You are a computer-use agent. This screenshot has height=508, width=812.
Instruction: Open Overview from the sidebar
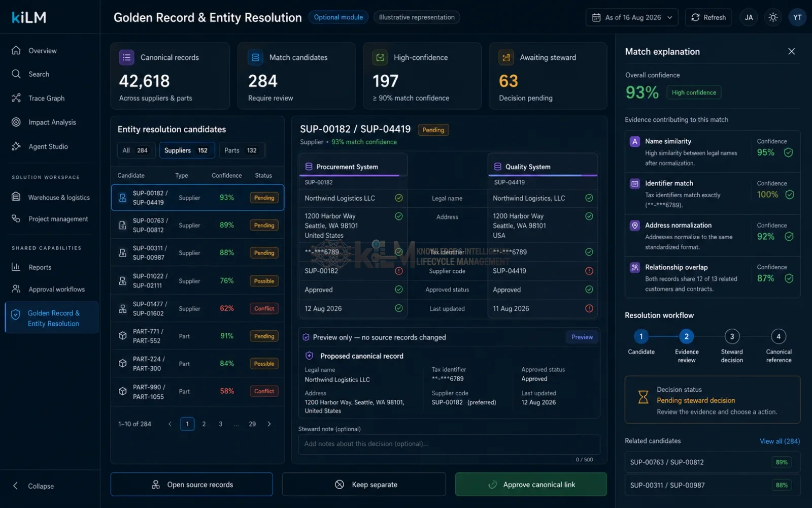click(x=43, y=51)
